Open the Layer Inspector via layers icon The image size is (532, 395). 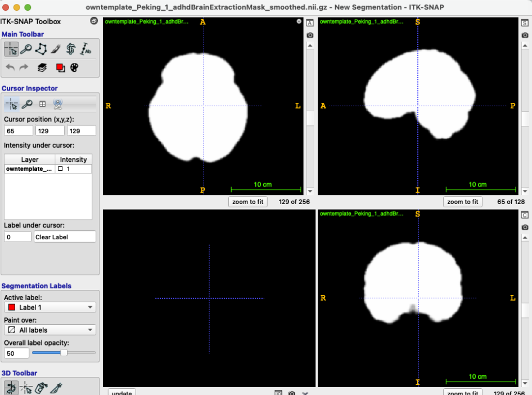pyautogui.click(x=42, y=67)
